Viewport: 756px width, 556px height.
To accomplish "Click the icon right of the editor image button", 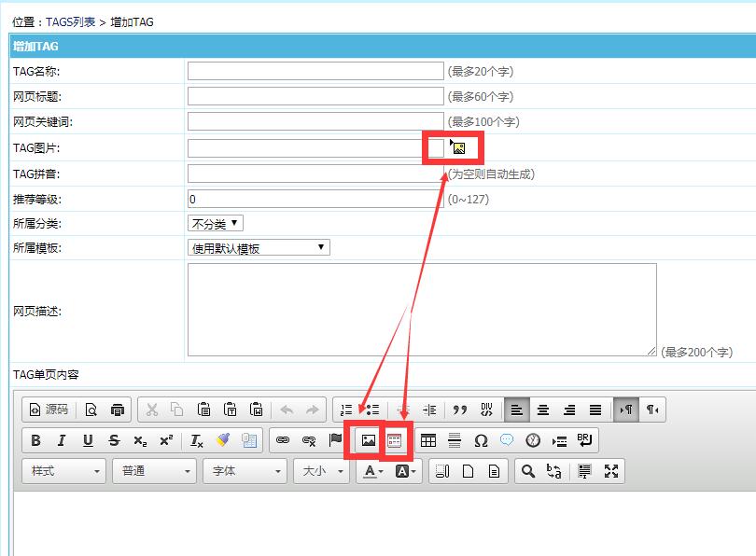I will pos(395,440).
